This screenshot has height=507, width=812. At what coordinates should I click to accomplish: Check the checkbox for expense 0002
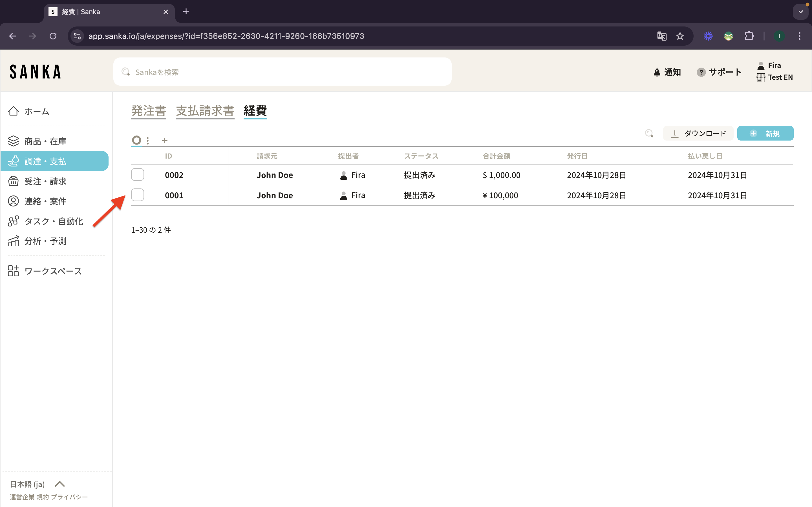coord(138,175)
